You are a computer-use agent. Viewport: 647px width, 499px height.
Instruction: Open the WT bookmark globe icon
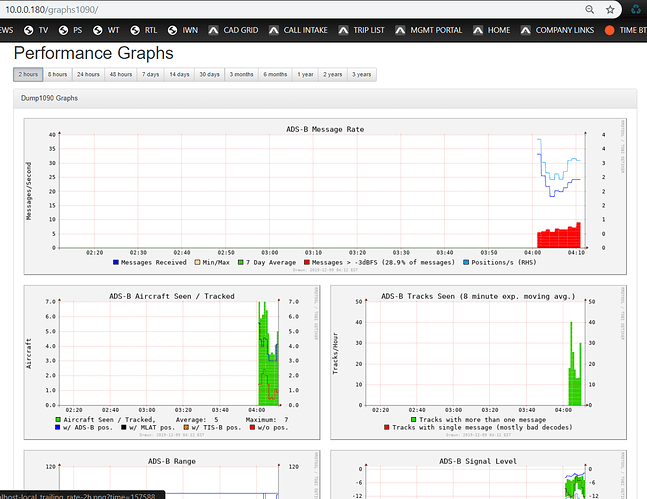click(97, 30)
